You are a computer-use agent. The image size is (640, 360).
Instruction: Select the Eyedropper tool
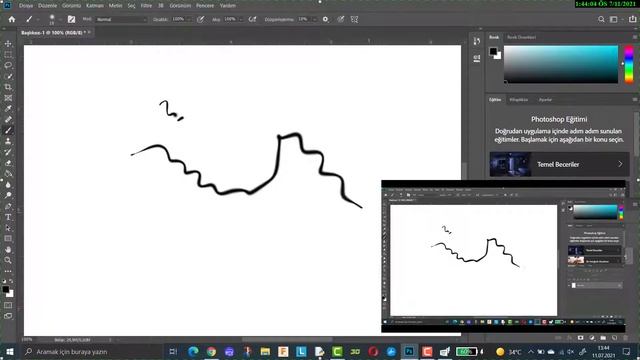8,109
